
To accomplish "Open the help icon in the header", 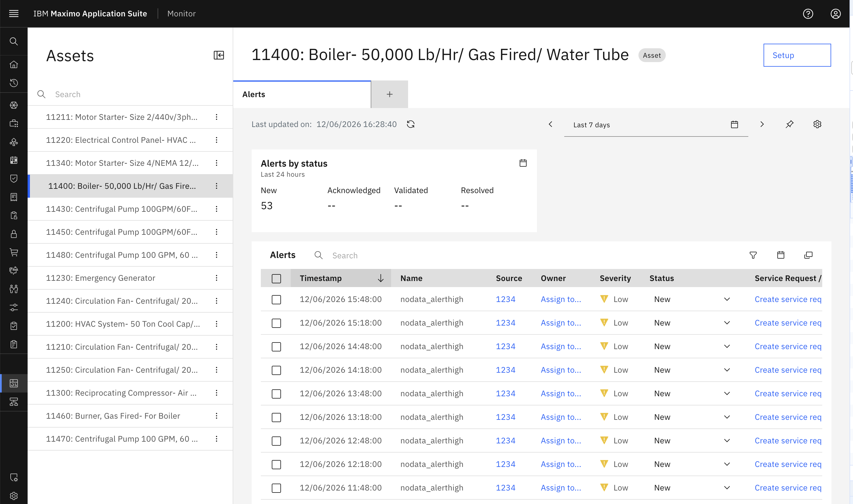I will (808, 14).
